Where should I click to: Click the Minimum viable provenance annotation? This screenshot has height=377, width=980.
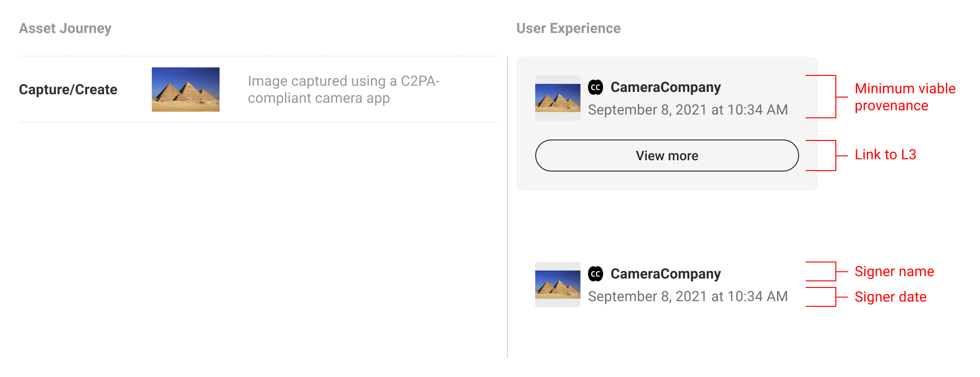coord(905,97)
